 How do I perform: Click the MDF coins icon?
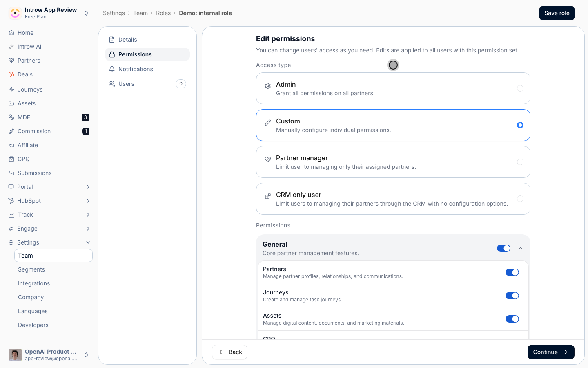[11, 117]
